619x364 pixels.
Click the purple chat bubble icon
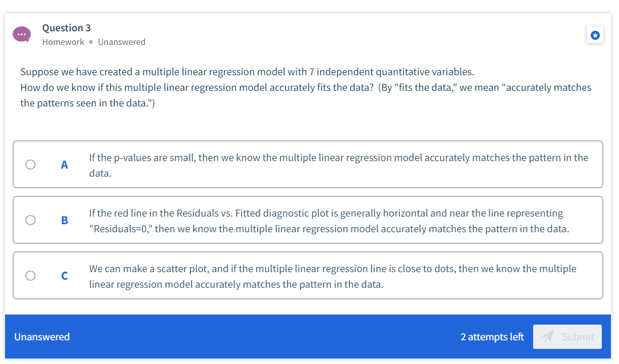pos(22,34)
